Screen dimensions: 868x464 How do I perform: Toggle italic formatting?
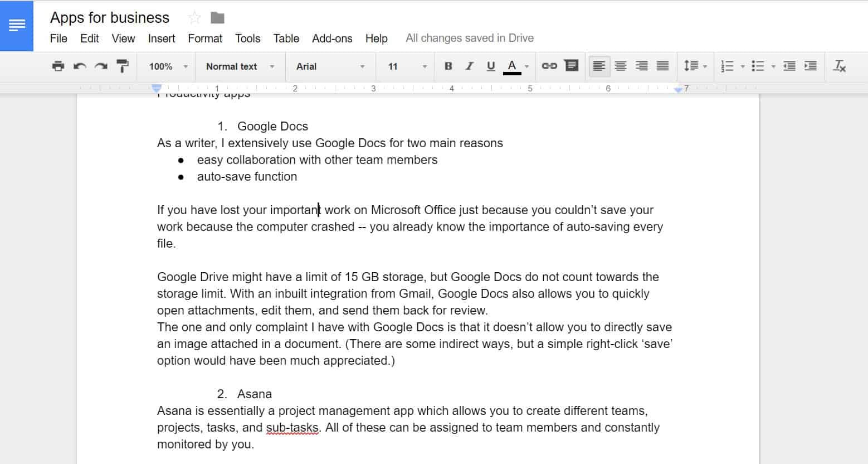[469, 66]
